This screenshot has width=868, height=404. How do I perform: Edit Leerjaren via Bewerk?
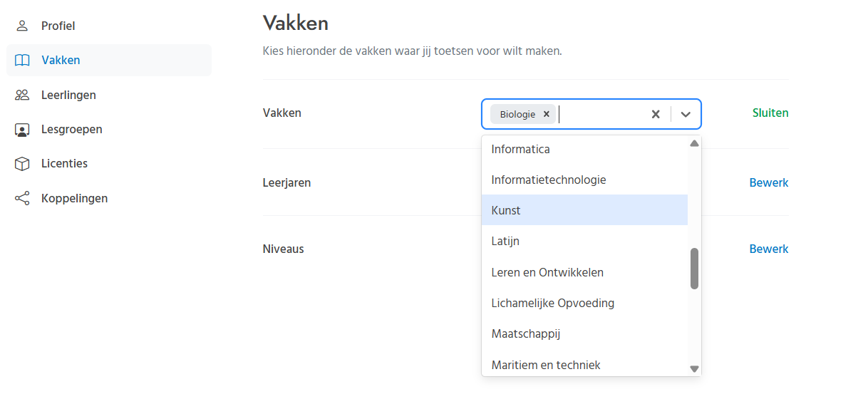pyautogui.click(x=768, y=183)
